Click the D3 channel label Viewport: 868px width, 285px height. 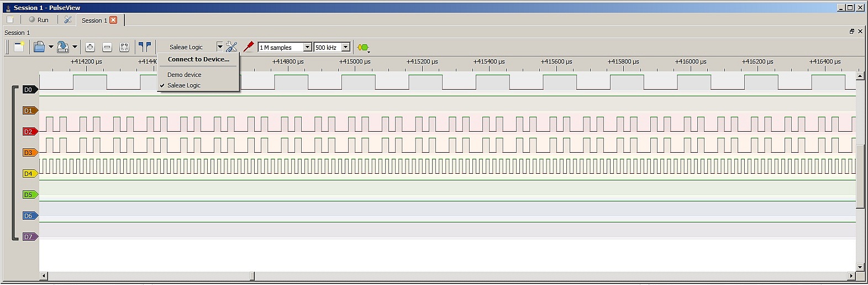point(30,153)
